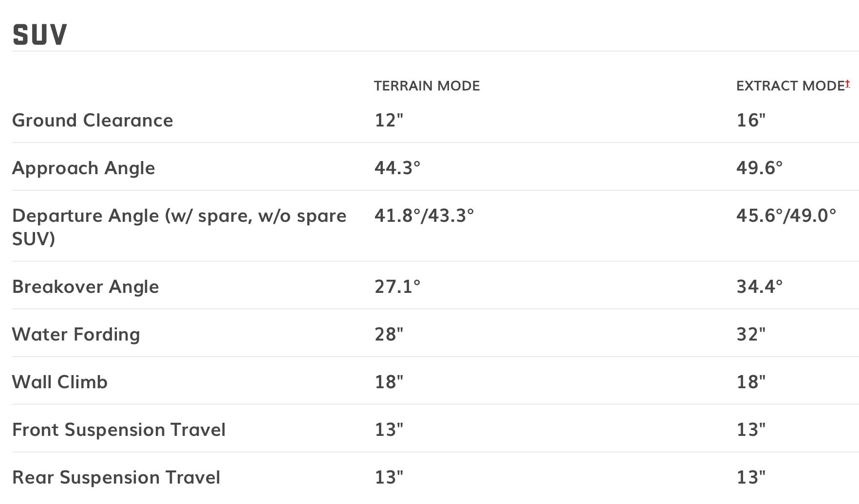Click the 45.6°/49.0° departure angle value
The width and height of the screenshot is (859, 504).
click(786, 216)
